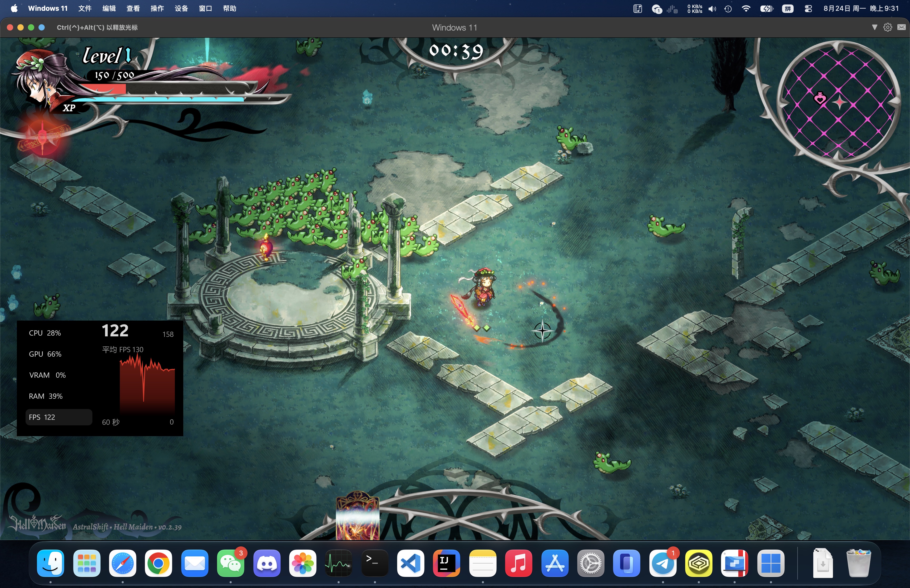Click the date and time 晚上9:31

[x=861, y=8]
